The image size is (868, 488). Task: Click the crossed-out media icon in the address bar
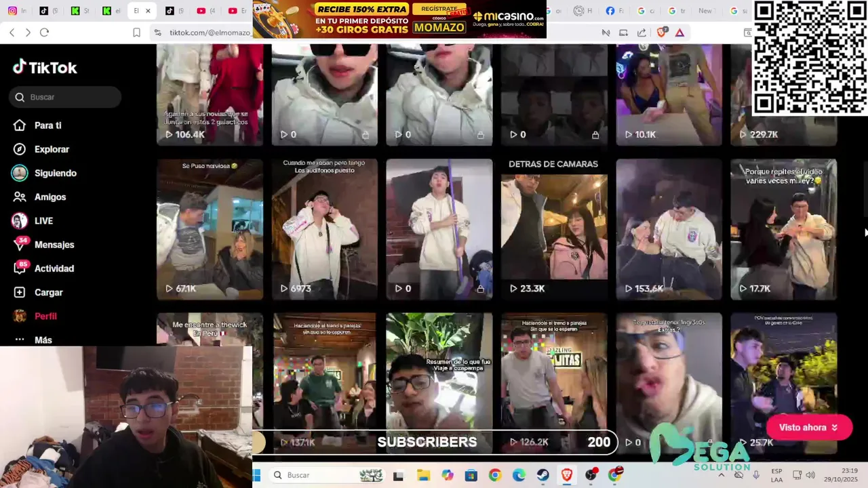[606, 33]
